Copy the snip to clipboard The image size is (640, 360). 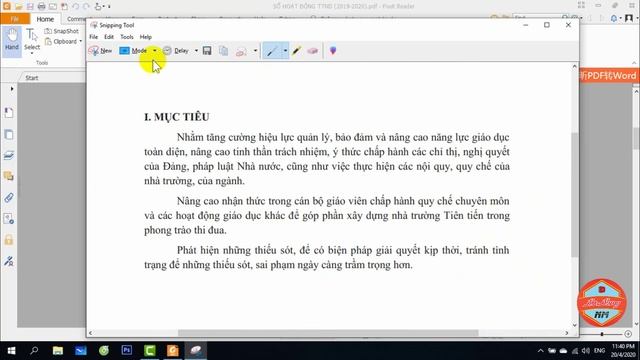224,51
